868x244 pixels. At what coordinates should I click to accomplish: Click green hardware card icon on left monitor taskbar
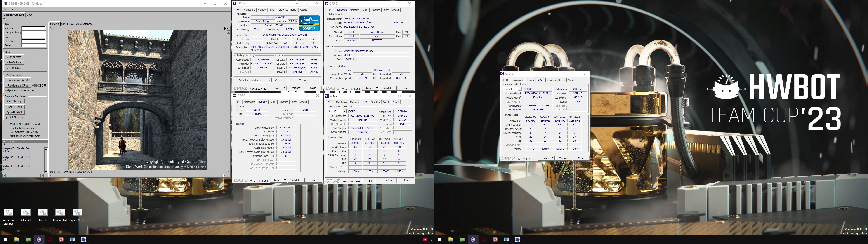pyautogui.click(x=28, y=240)
